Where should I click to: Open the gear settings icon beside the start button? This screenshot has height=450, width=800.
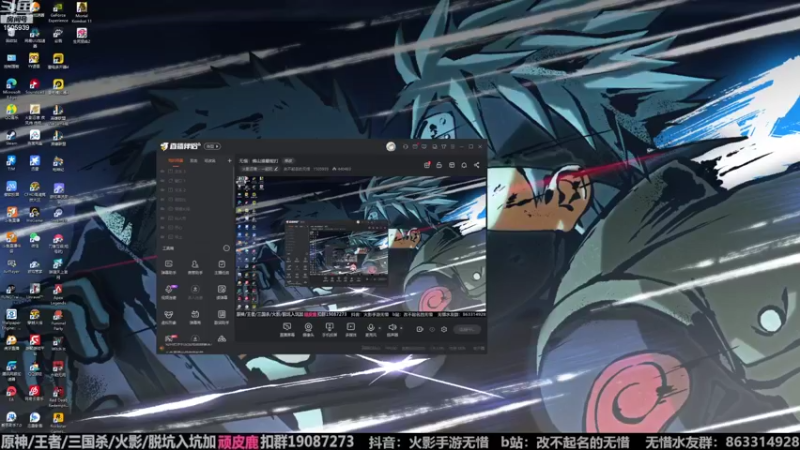pyautogui.click(x=444, y=330)
